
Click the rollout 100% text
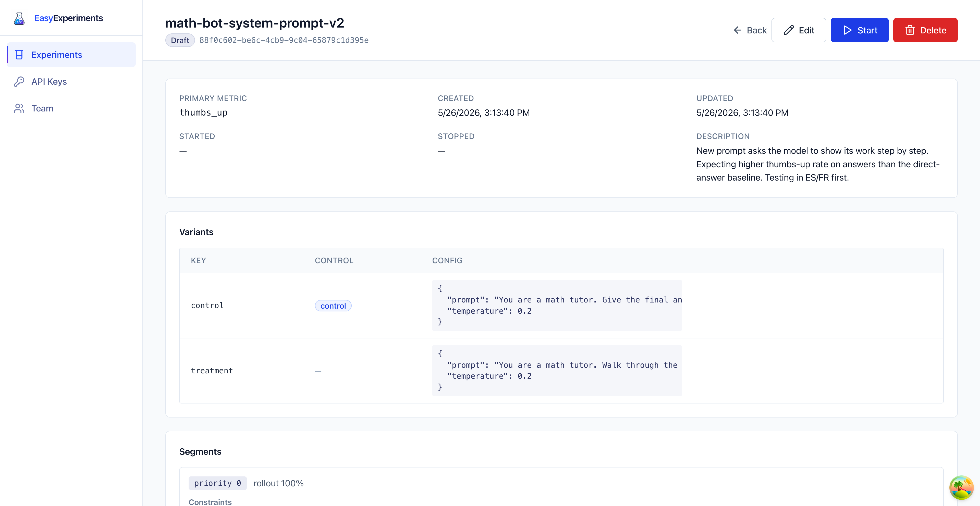coord(278,483)
